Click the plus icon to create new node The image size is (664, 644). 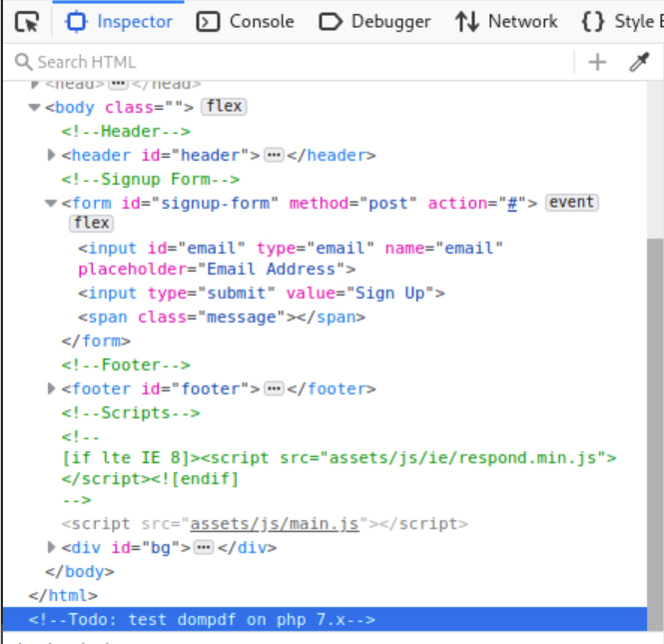pos(597,62)
